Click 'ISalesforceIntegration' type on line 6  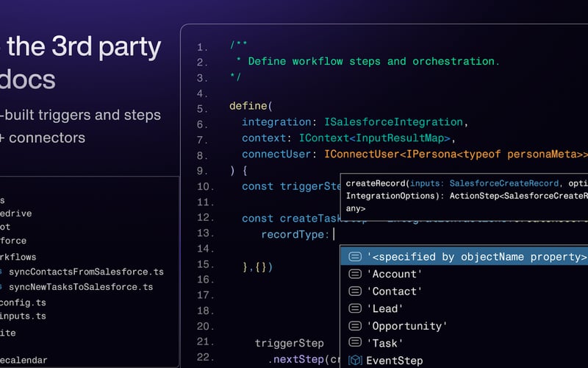click(x=393, y=122)
